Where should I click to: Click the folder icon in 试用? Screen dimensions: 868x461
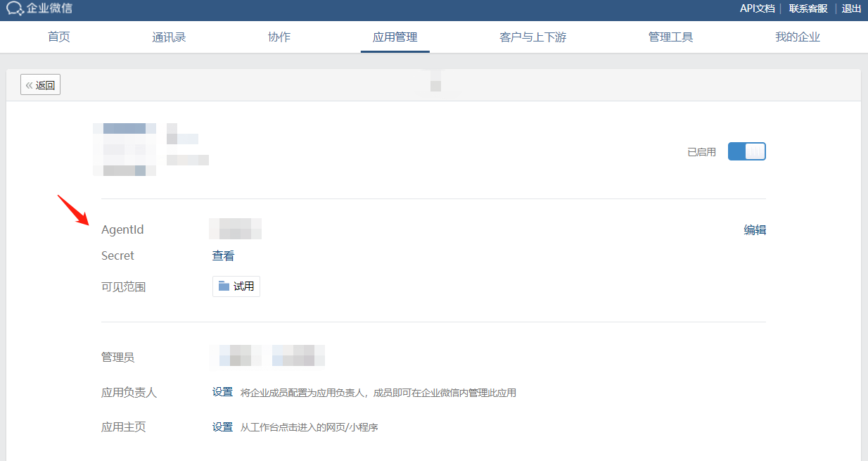[x=224, y=286]
